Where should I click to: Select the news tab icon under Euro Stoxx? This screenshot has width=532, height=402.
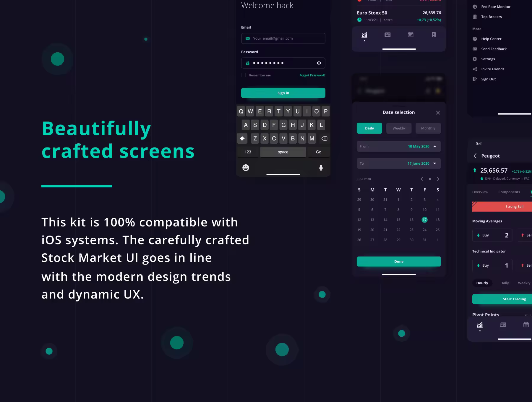point(387,35)
